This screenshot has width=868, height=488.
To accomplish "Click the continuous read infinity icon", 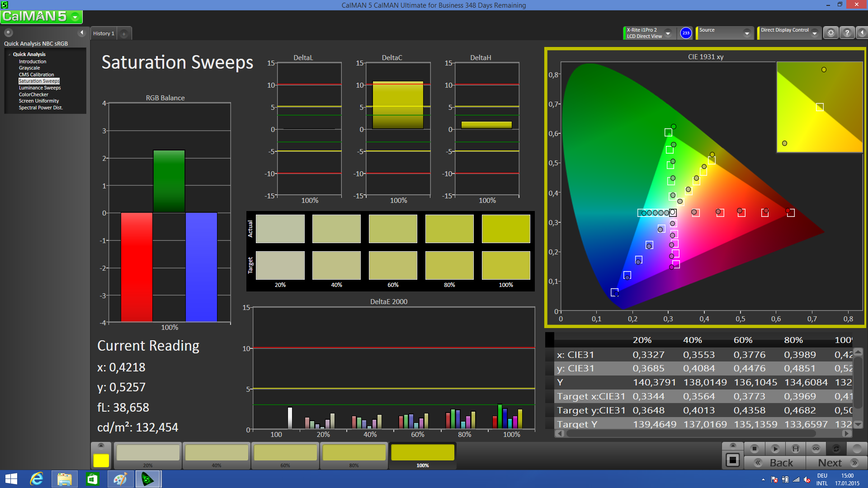I will click(x=816, y=449).
